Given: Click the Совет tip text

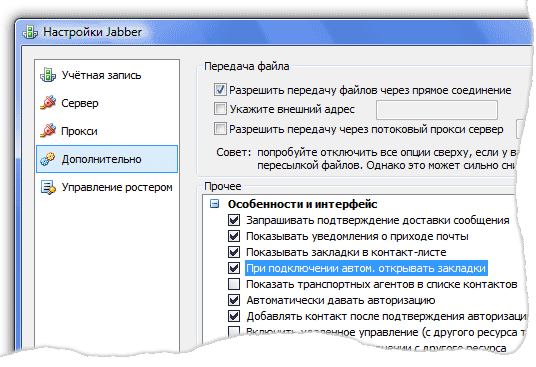Looking at the screenshot, I should pyautogui.click(x=366, y=159).
